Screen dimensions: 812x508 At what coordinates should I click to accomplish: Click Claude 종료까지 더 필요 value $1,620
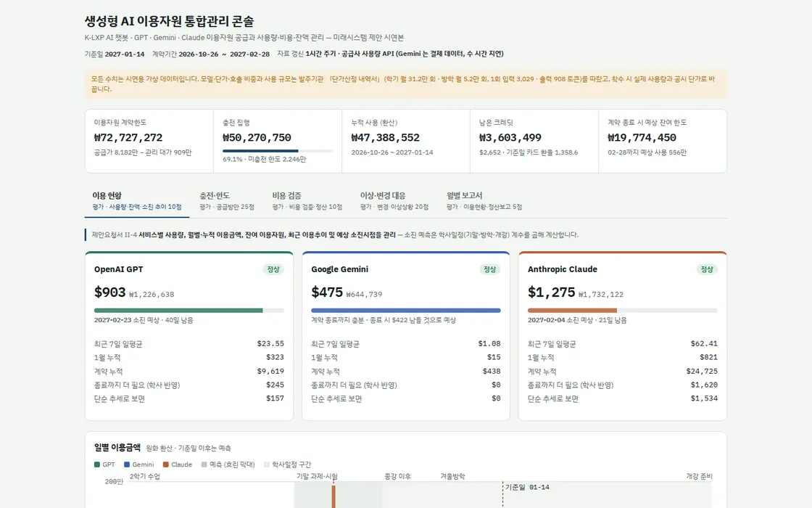(x=704, y=385)
